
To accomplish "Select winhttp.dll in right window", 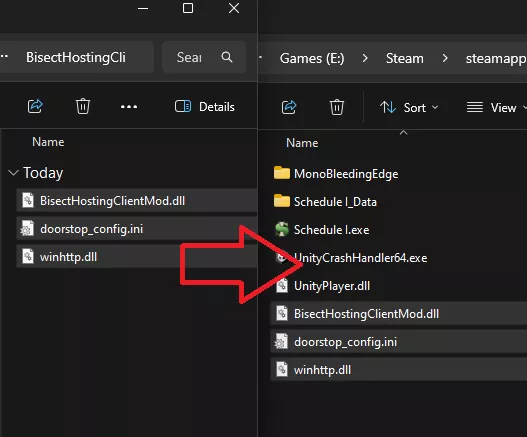I will (x=399, y=370).
